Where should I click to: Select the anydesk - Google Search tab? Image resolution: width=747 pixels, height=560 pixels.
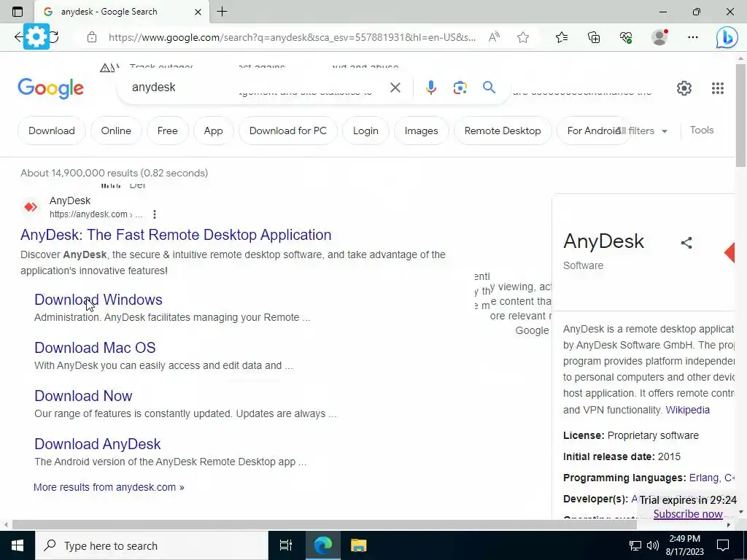[122, 12]
